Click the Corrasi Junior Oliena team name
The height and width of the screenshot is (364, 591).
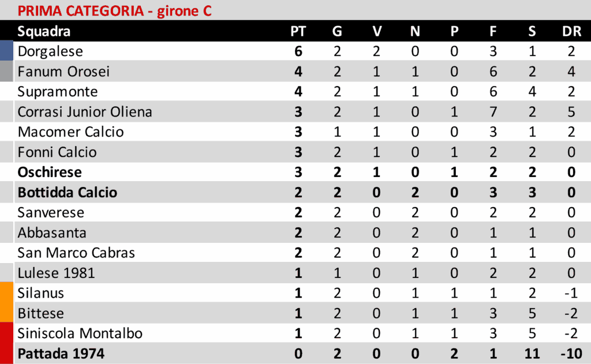coord(85,112)
